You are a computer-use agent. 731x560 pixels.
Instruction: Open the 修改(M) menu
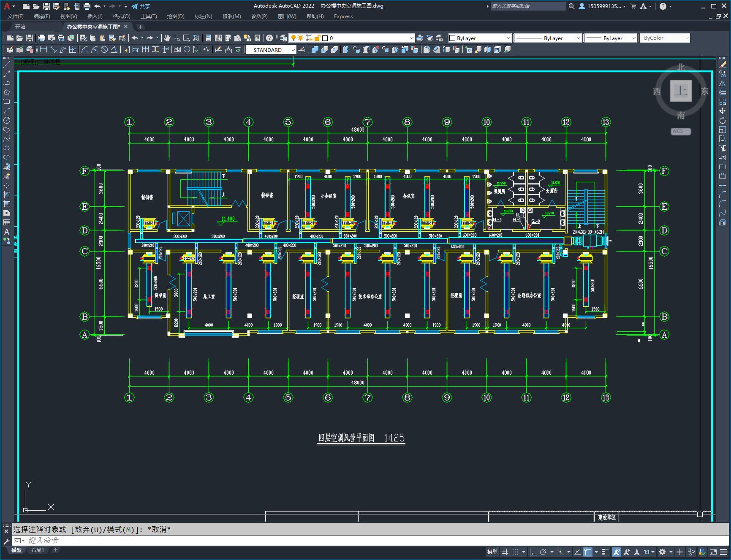coord(232,16)
